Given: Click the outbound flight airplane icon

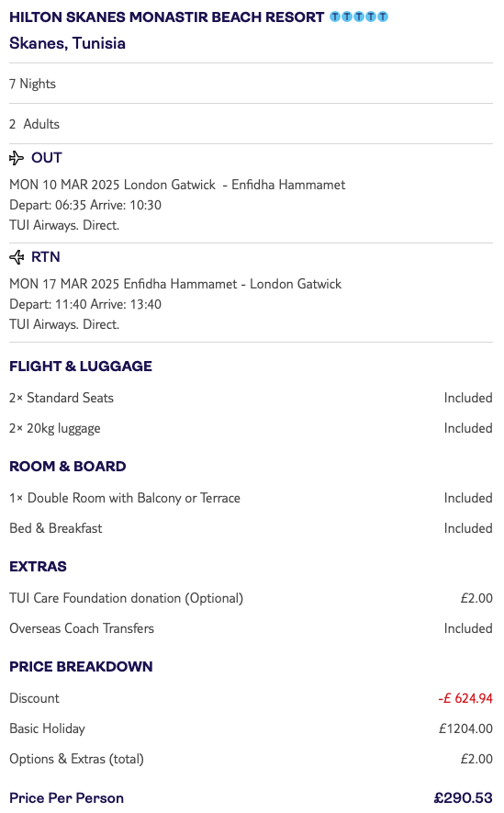Looking at the screenshot, I should pyautogui.click(x=17, y=158).
